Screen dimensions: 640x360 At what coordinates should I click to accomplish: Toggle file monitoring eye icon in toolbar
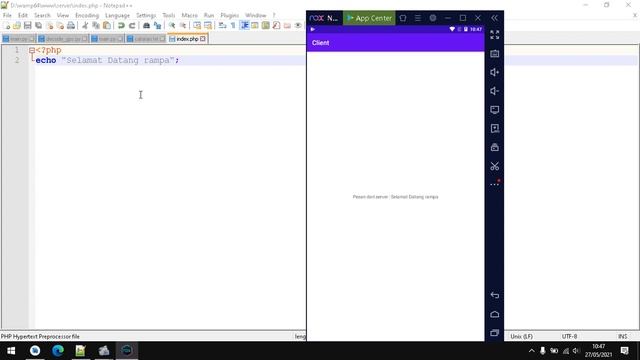298,26
